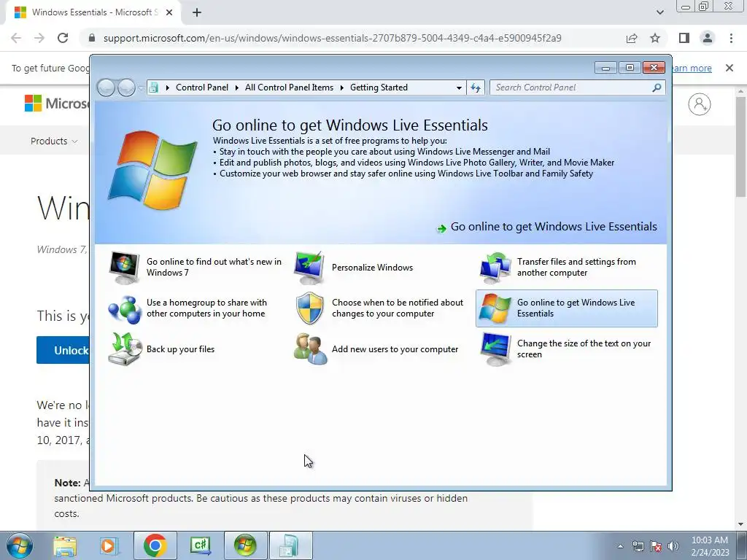Image resolution: width=747 pixels, height=560 pixels.
Task: Open Chrome side panel icon
Action: [x=684, y=38]
